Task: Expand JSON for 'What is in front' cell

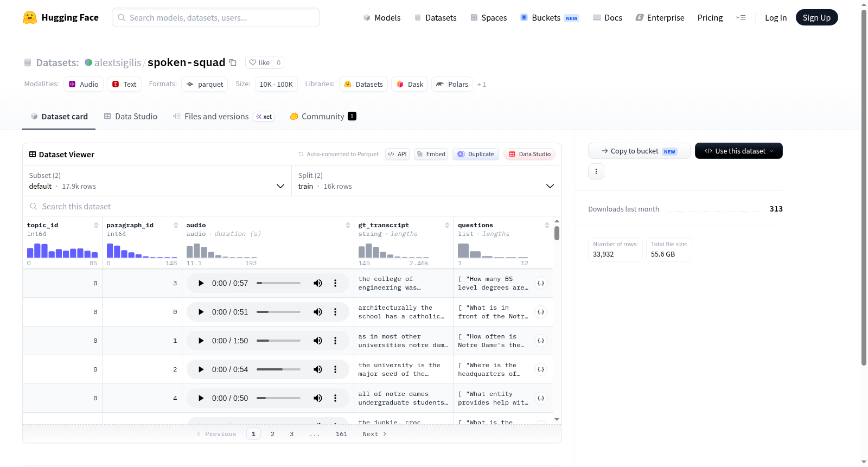Action: click(541, 312)
